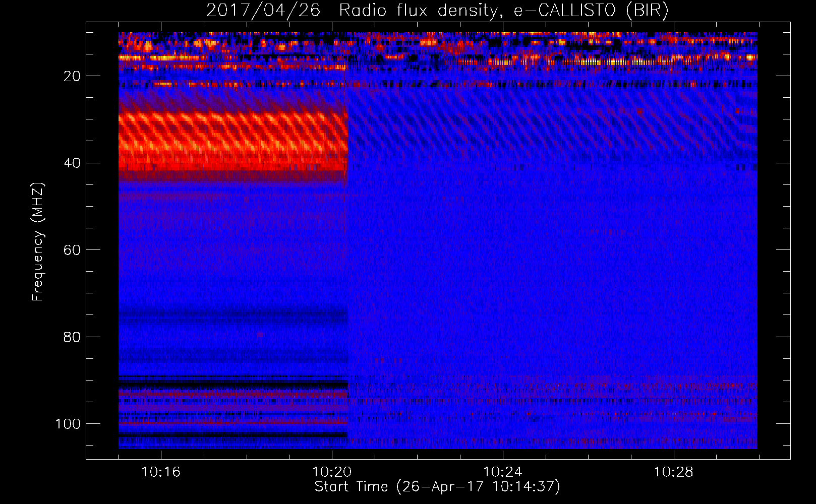Click the 40 frequency tick label
816x504 pixels.
pyautogui.click(x=72, y=163)
